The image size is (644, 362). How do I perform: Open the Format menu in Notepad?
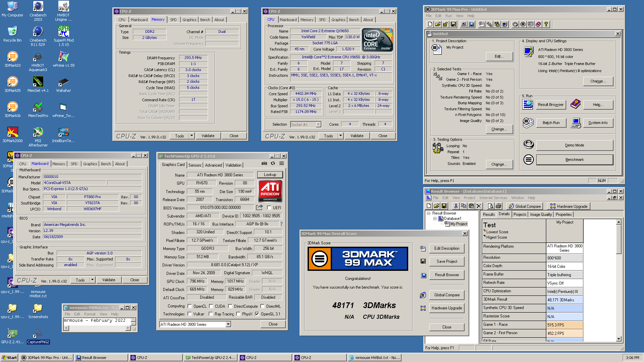click(90, 314)
